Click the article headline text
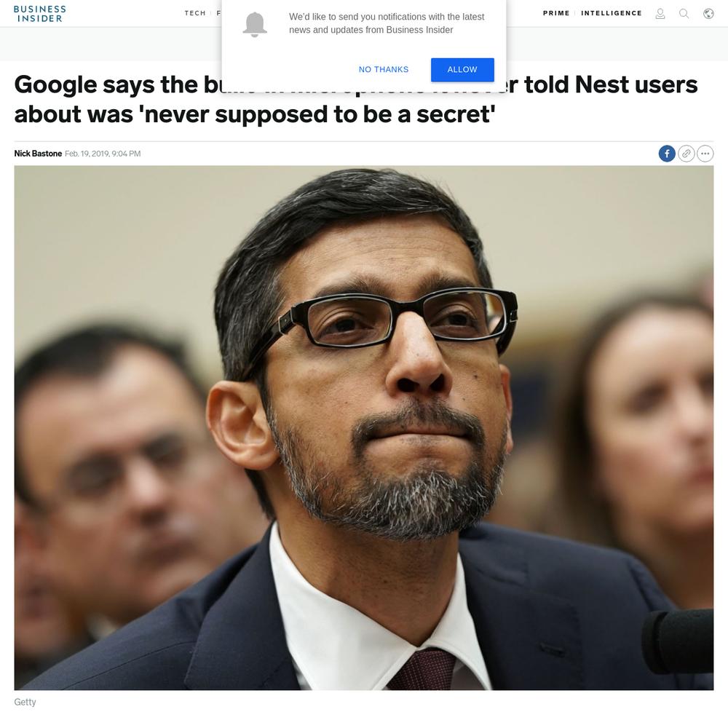This screenshot has height=728, width=728. (356, 99)
